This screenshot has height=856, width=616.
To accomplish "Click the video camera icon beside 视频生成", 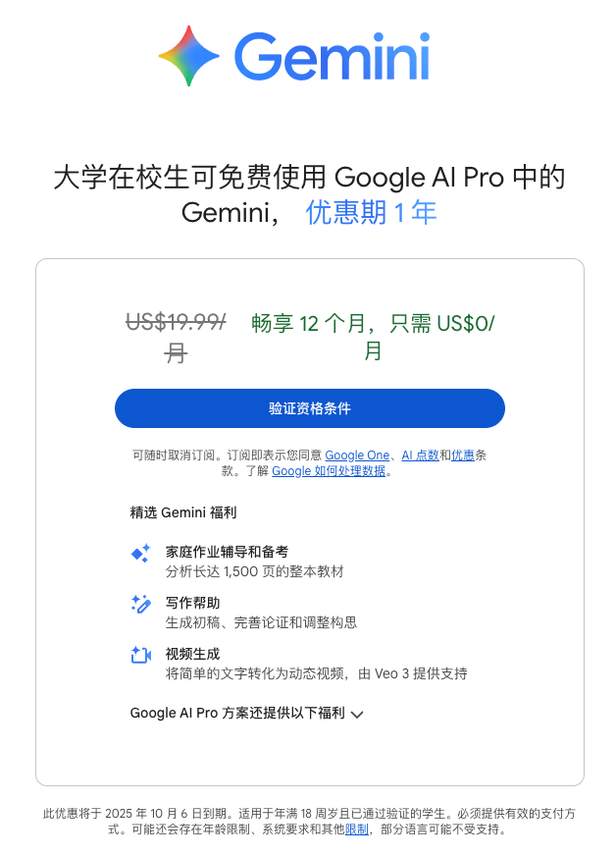I will (x=141, y=655).
